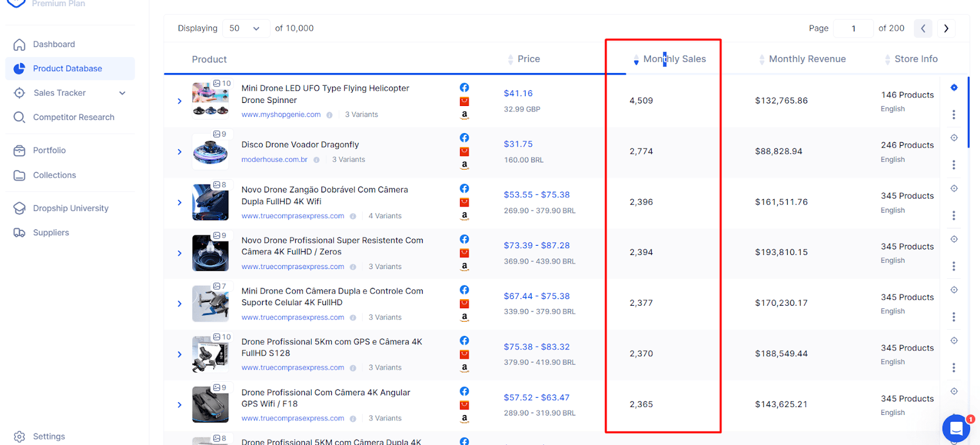Open Mini Drone LED UFO thumbnail
The image size is (980, 445).
coord(210,100)
